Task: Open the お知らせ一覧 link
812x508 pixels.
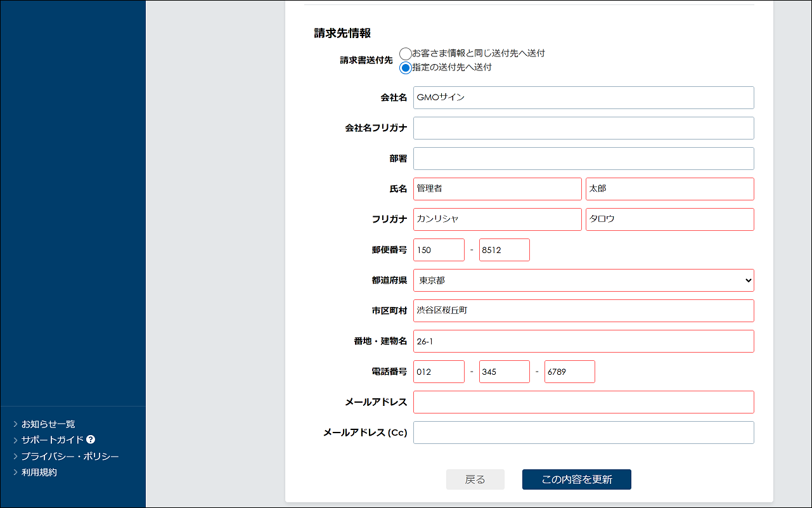Action: point(48,424)
